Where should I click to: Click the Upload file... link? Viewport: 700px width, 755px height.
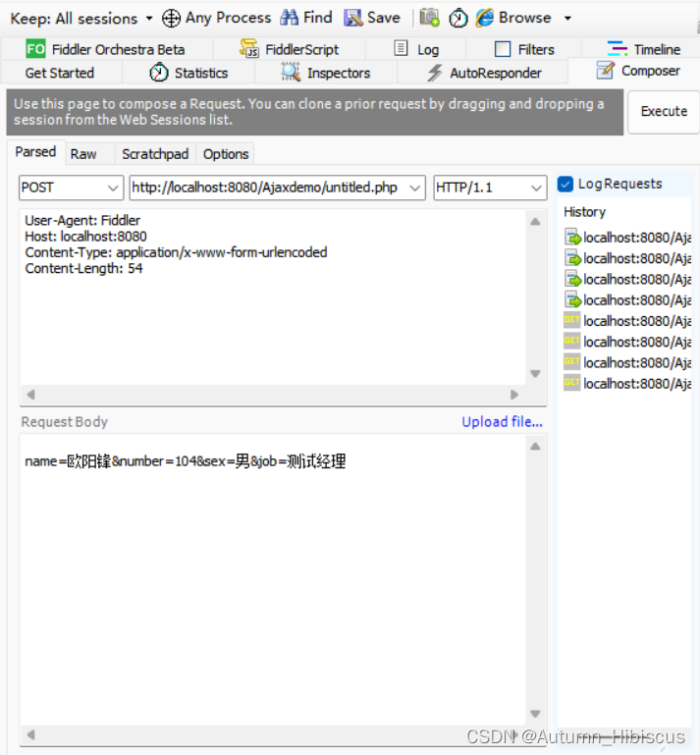tap(502, 422)
